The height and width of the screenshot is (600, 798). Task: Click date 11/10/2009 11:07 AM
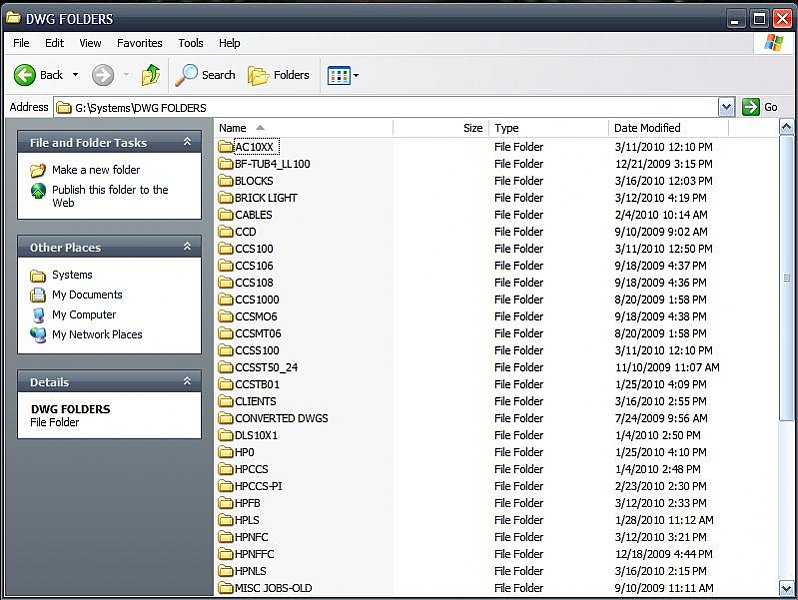click(x=667, y=367)
